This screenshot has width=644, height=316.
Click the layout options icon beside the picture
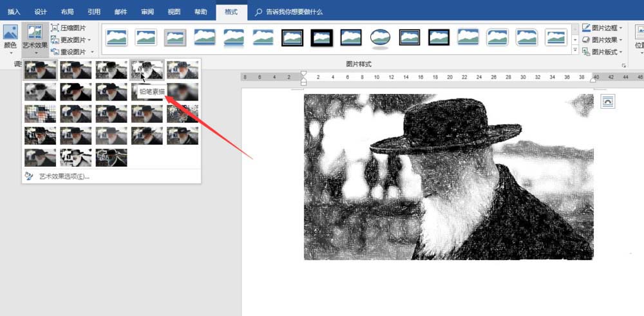[x=607, y=101]
